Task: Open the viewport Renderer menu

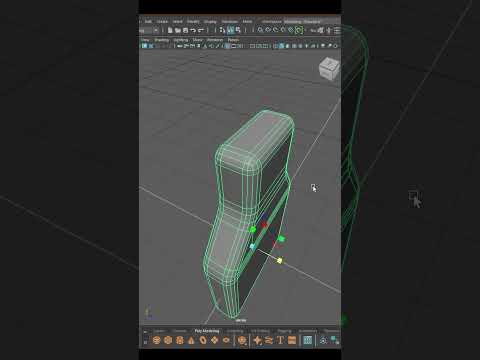Action: click(215, 40)
